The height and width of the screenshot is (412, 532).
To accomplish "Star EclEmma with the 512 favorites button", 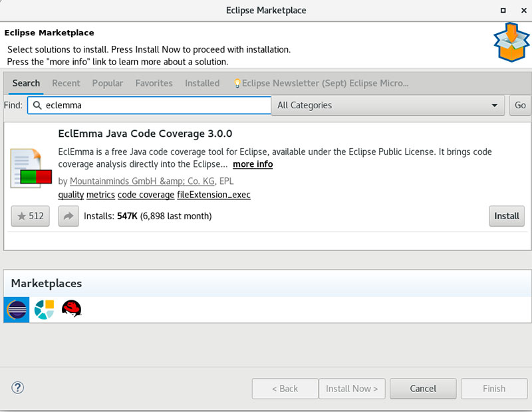I will [x=31, y=216].
